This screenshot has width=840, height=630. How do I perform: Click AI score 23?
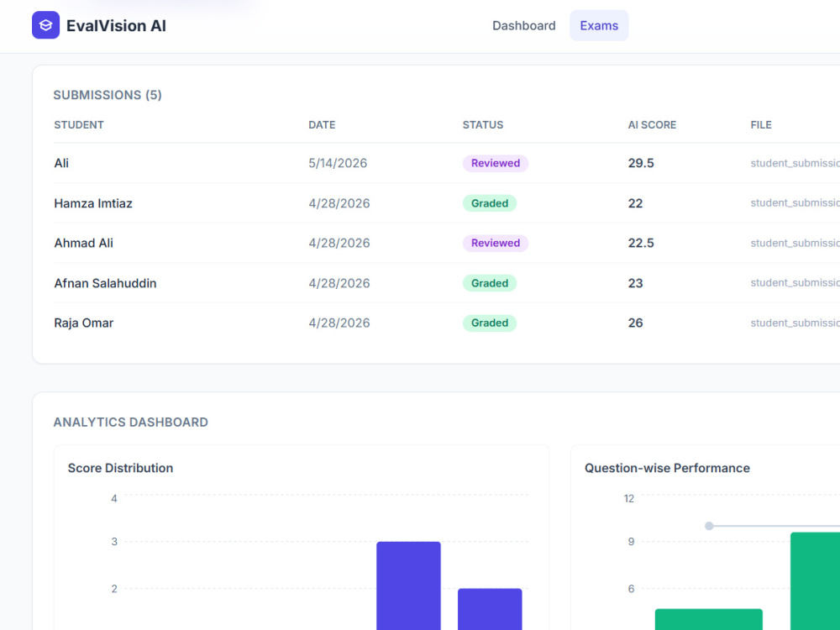pos(635,283)
